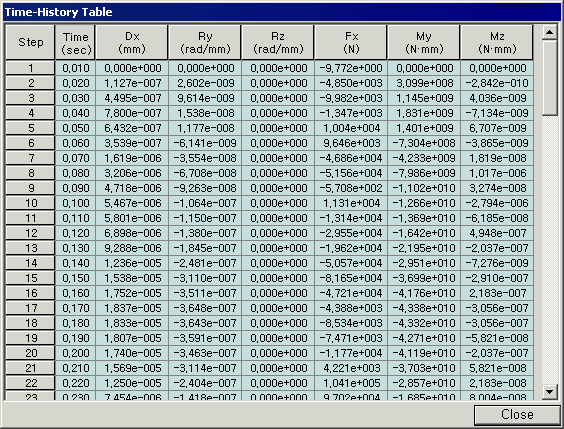Click the Dx (mm) column header
Screen dimensions: 564x429
coord(132,42)
